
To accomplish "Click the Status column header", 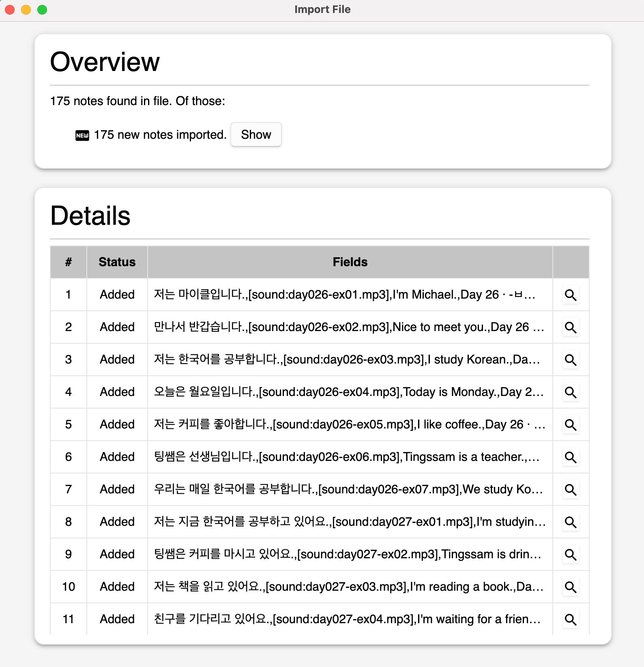I will coord(117,262).
